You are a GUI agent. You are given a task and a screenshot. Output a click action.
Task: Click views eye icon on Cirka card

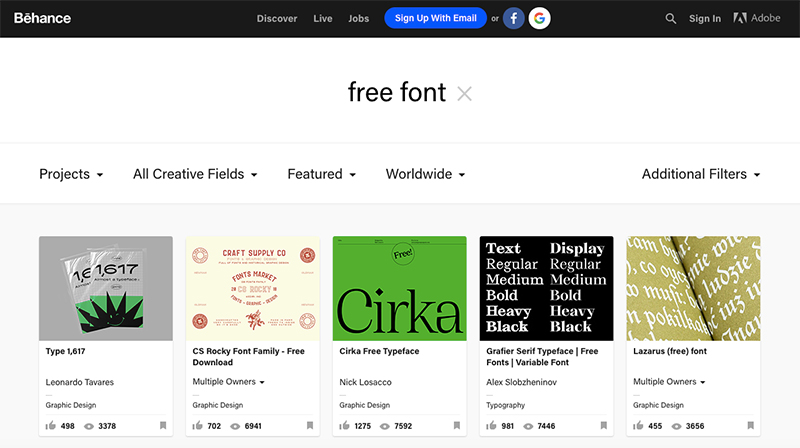point(385,427)
